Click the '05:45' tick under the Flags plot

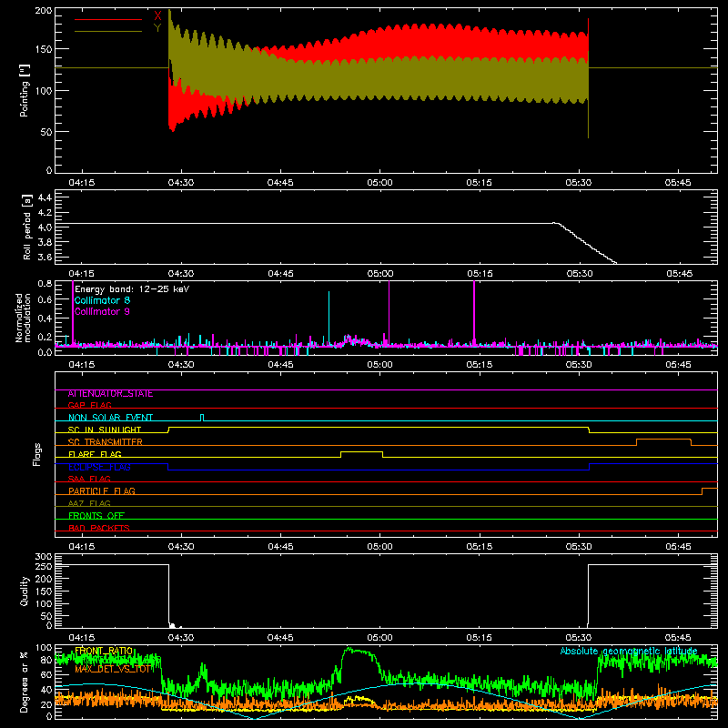[678, 547]
